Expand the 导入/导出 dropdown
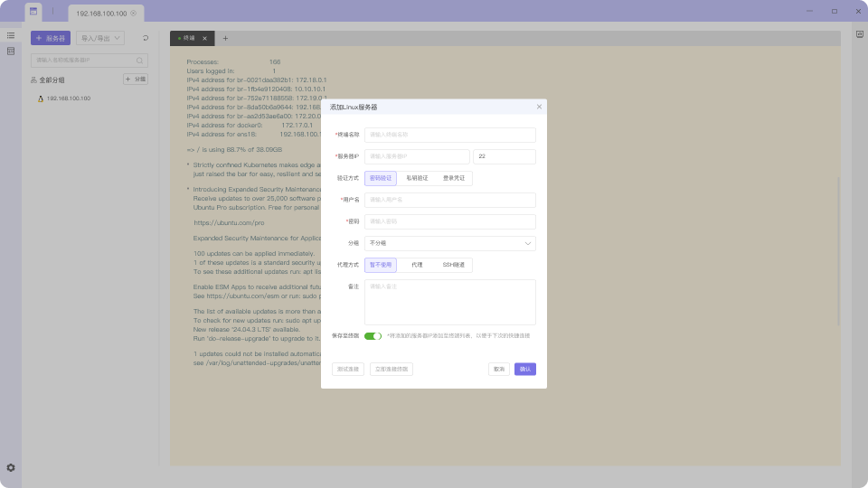 pos(99,39)
